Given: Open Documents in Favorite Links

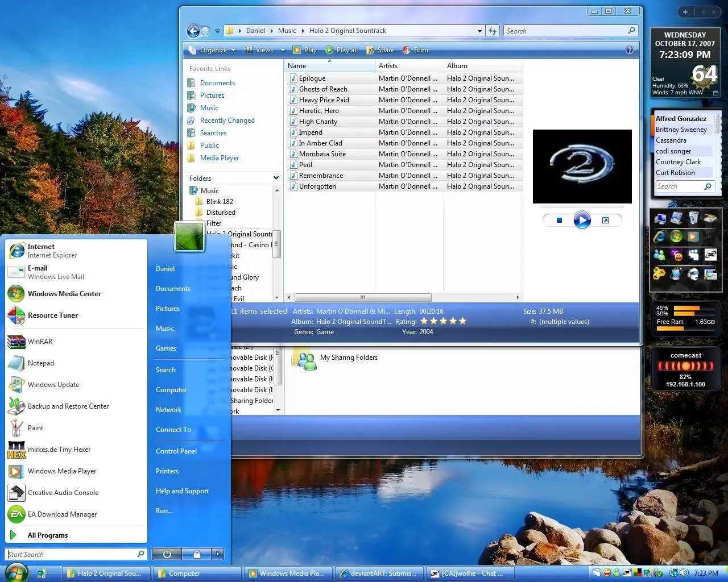Looking at the screenshot, I should 217,83.
